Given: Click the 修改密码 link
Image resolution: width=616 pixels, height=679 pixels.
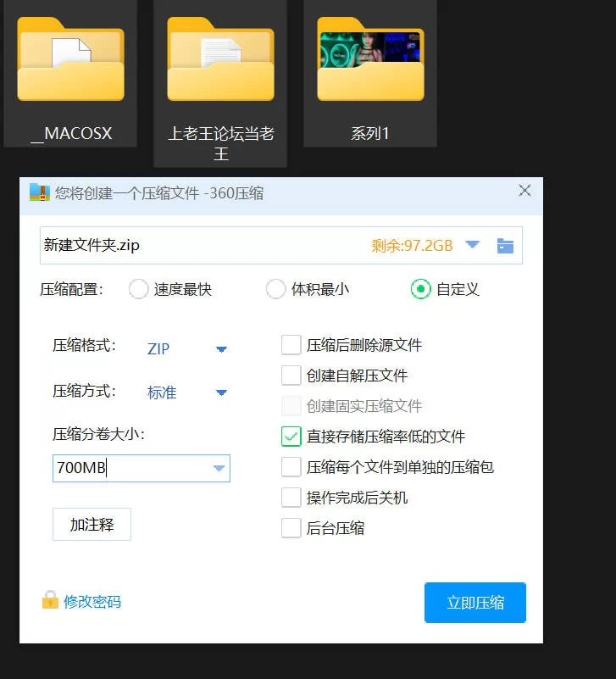Looking at the screenshot, I should pyautogui.click(x=92, y=602).
